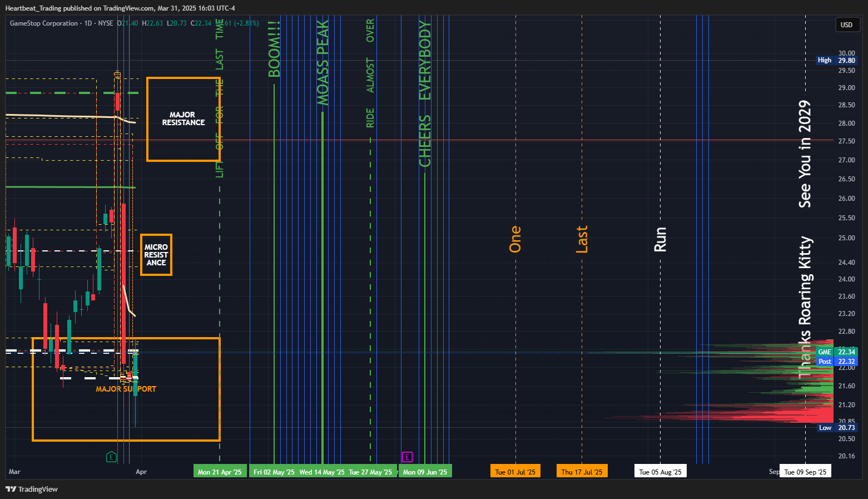The height and width of the screenshot is (499, 868).
Task: Click the L20.73 low value in the header
Action: tap(177, 23)
